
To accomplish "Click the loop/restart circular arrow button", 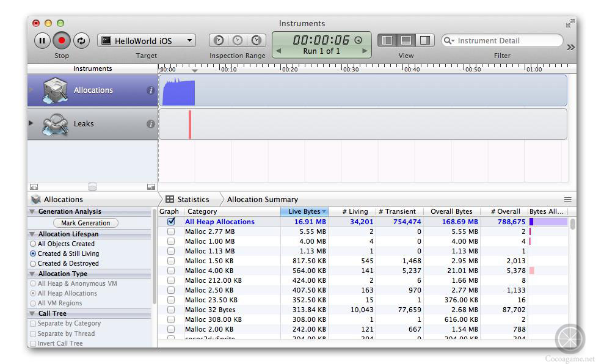I will click(x=81, y=41).
